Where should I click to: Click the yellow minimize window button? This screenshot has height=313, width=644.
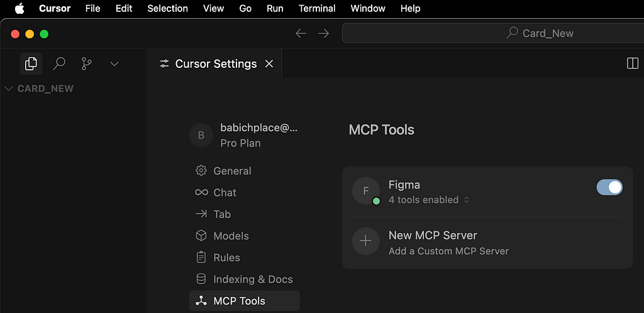point(30,34)
